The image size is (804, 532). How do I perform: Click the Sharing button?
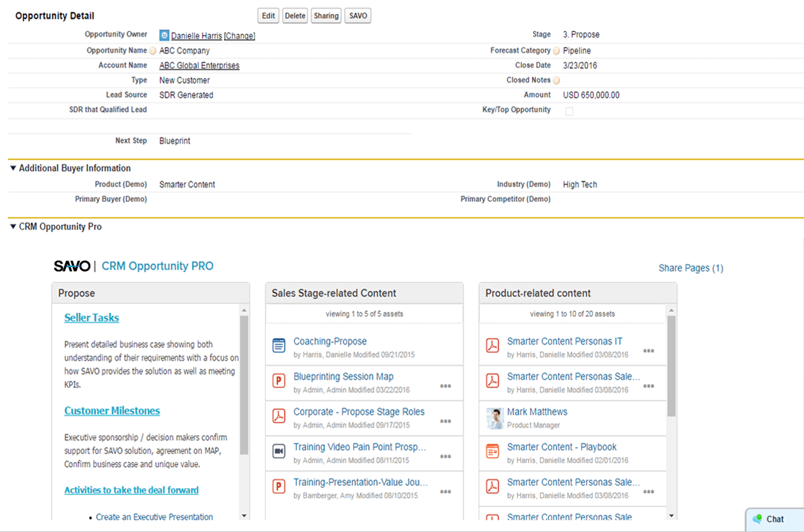click(326, 16)
